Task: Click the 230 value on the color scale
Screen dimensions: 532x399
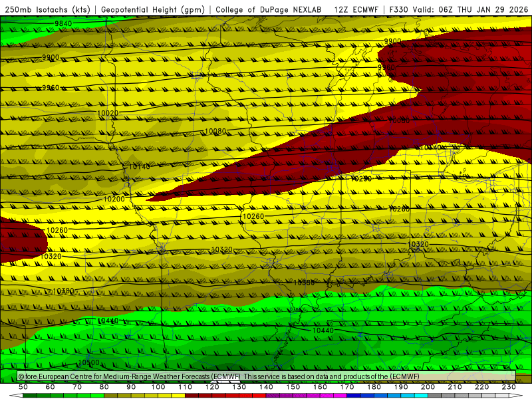Action: pyautogui.click(x=509, y=387)
